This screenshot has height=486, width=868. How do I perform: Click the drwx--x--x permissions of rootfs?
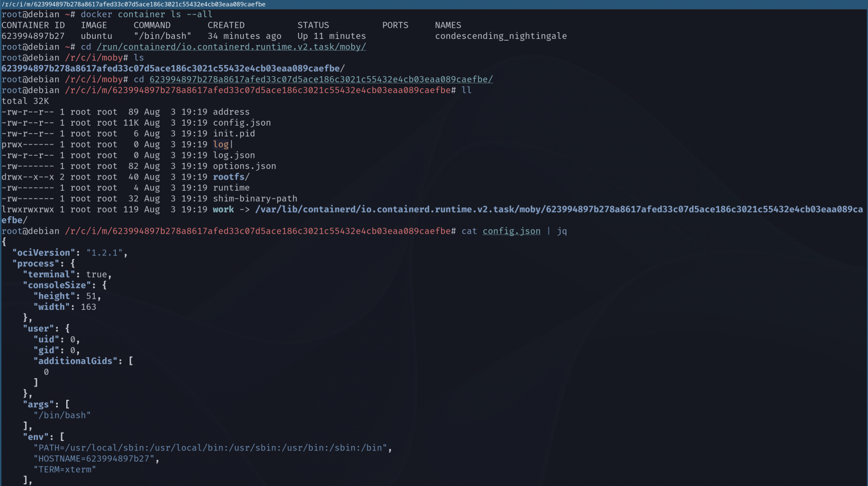pyautogui.click(x=28, y=177)
